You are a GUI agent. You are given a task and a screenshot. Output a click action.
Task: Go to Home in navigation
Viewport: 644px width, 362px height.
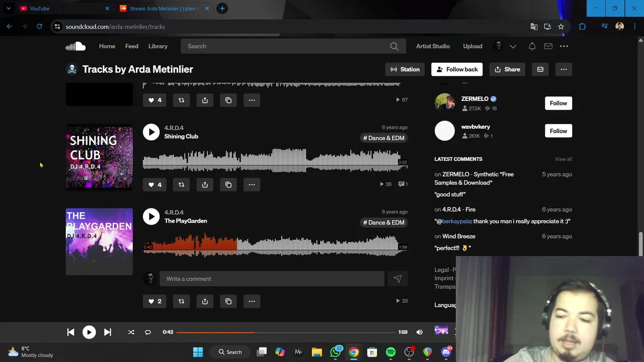pos(107,46)
